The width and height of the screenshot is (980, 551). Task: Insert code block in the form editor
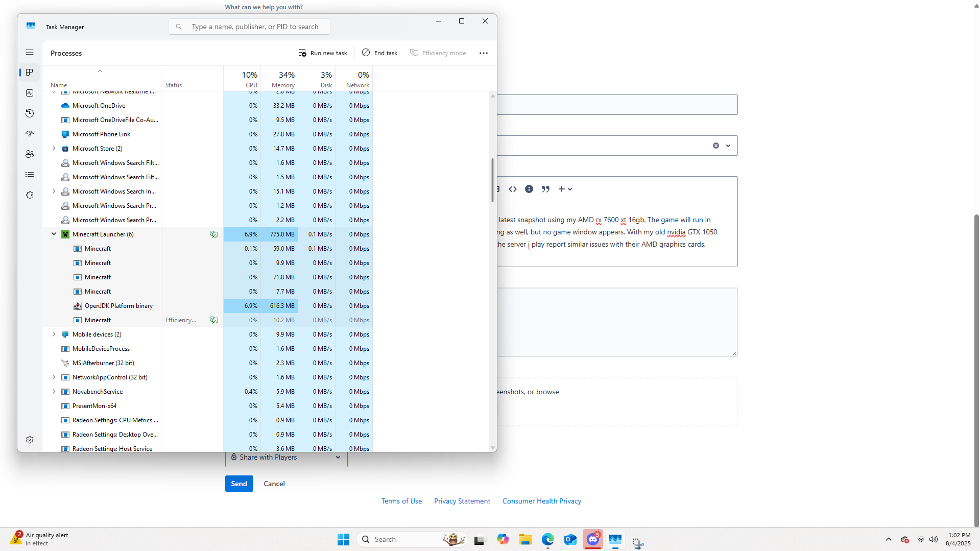pyautogui.click(x=513, y=189)
